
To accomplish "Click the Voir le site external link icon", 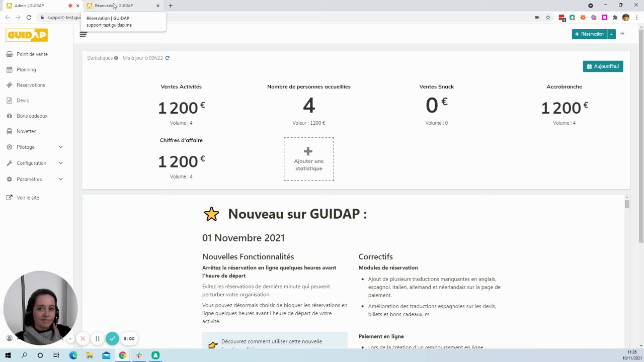I will click(x=9, y=198).
